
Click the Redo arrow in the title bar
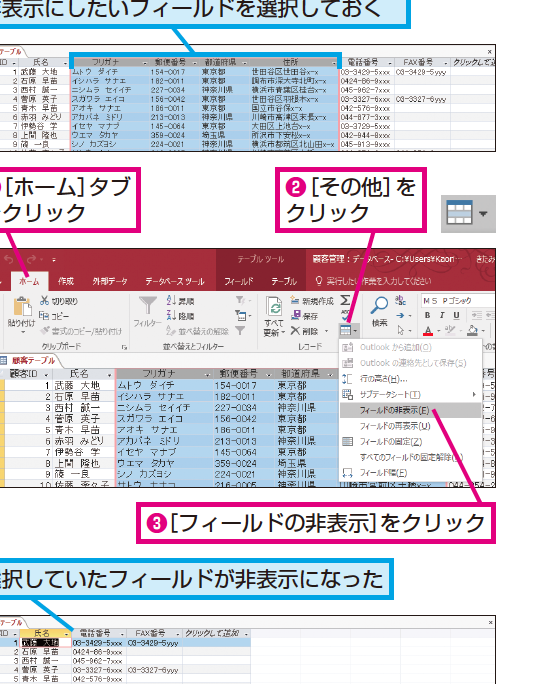pyautogui.click(x=31, y=260)
